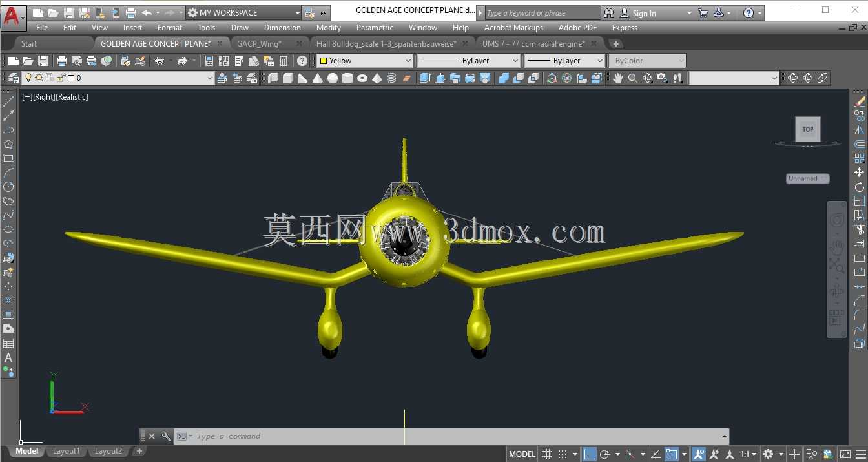Open the QuickCalc calculator icon
The image size is (868, 462).
pos(284,61)
